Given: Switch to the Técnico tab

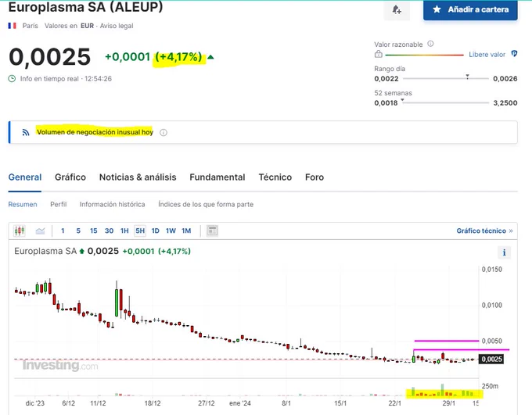Looking at the screenshot, I should click(275, 177).
